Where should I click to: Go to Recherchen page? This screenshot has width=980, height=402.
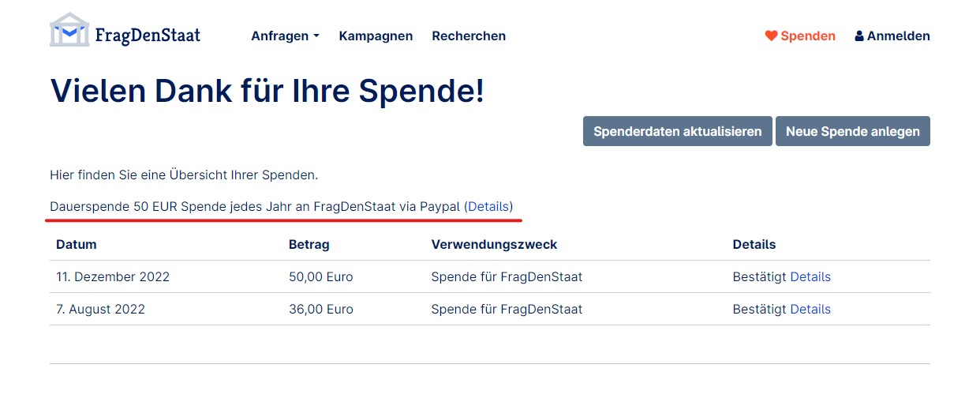[469, 36]
